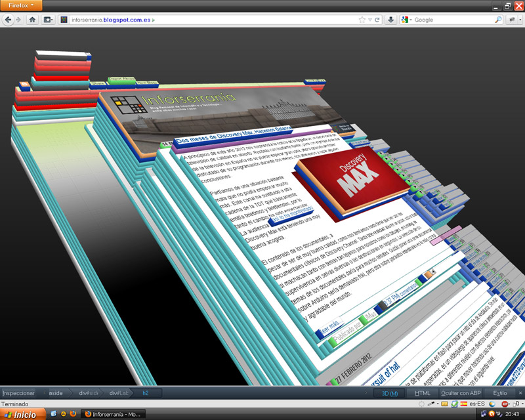Toggle the HTML panel button
Image resolution: width=525 pixels, height=420 pixels.
[422, 393]
